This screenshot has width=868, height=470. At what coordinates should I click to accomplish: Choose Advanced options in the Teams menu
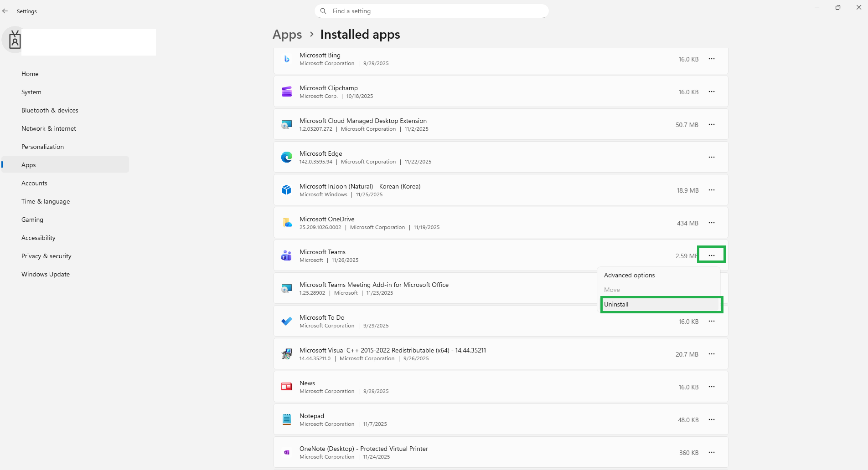659,275
